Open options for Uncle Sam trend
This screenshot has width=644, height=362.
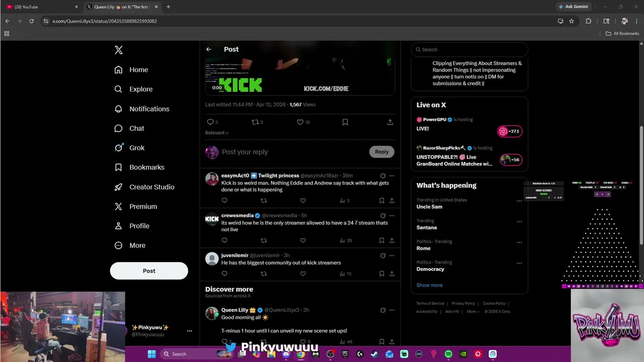pos(519,201)
